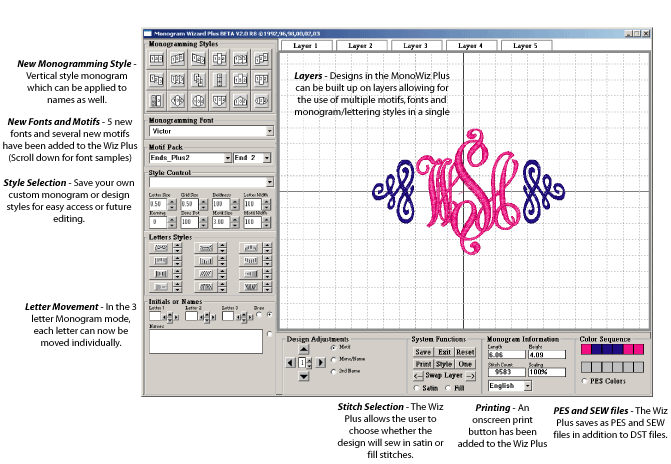671x464 pixels.
Task: Increase Letter Size with its spinner
Action: (x=172, y=202)
